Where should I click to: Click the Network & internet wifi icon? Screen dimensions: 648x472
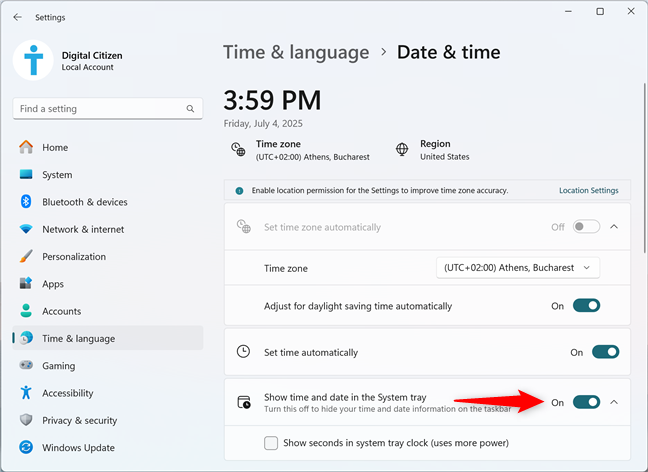click(26, 229)
